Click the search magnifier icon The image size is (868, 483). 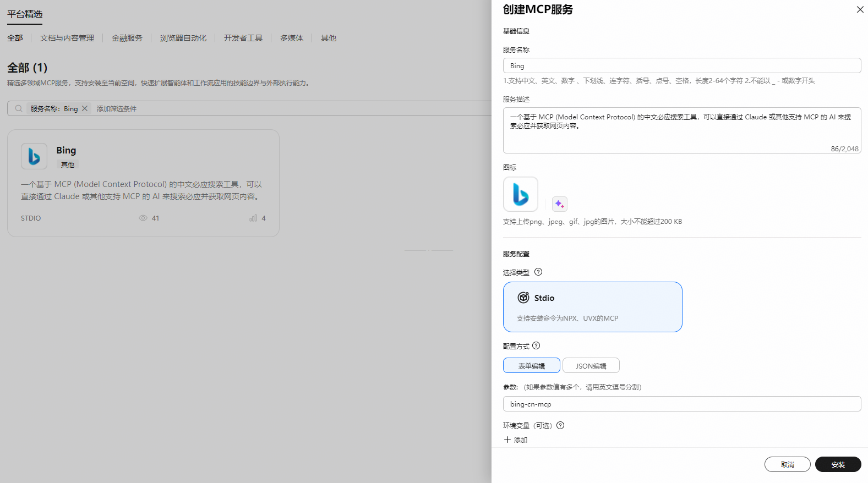19,108
